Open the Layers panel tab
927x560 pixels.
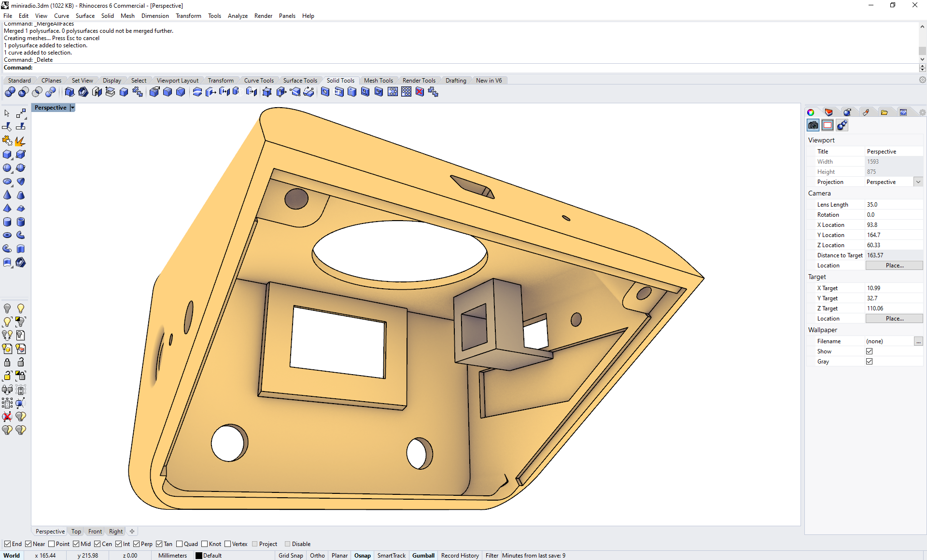pos(829,112)
